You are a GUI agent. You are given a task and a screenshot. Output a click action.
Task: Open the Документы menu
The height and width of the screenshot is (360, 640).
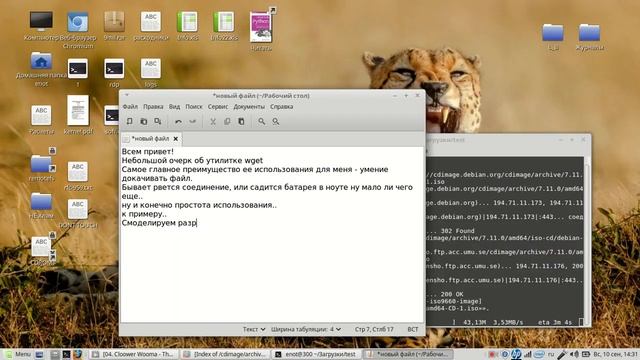(249, 107)
